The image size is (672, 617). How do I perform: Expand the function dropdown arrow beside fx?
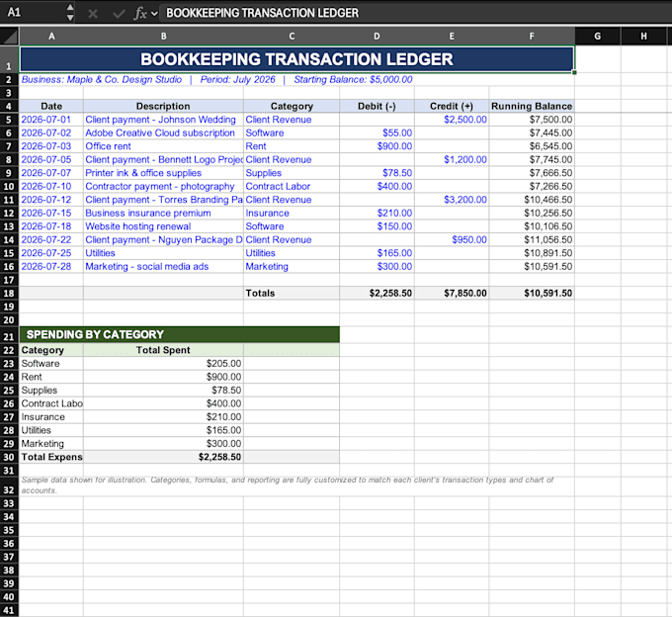coord(154,14)
